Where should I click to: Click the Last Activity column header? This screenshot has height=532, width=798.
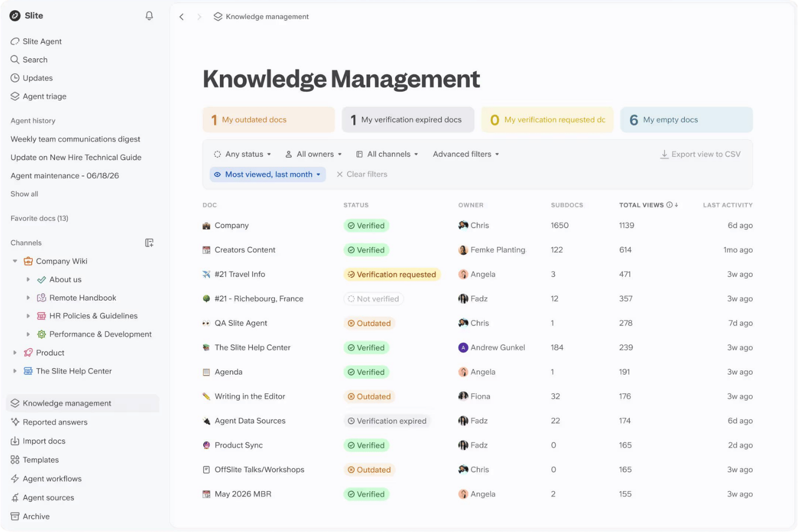[x=727, y=205]
